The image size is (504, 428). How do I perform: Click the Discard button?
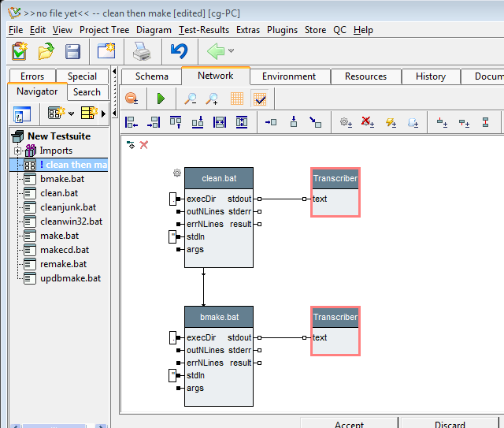[x=450, y=424]
